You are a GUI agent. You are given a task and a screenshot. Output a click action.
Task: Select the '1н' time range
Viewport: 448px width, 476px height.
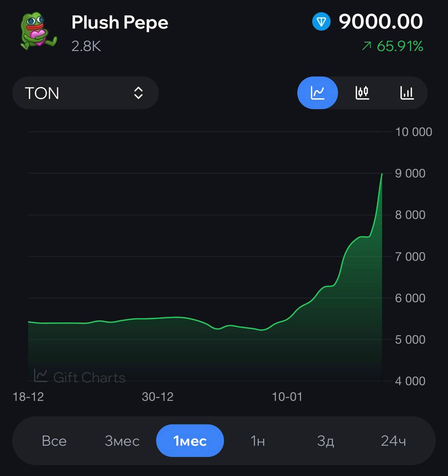click(x=258, y=441)
